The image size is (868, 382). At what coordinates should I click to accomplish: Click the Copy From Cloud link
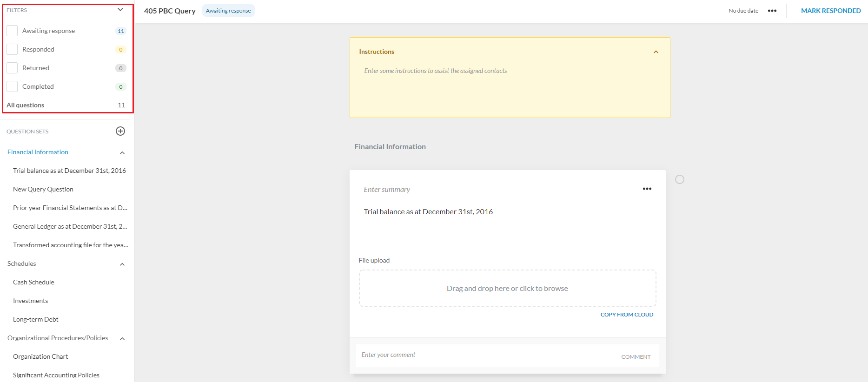pos(626,315)
